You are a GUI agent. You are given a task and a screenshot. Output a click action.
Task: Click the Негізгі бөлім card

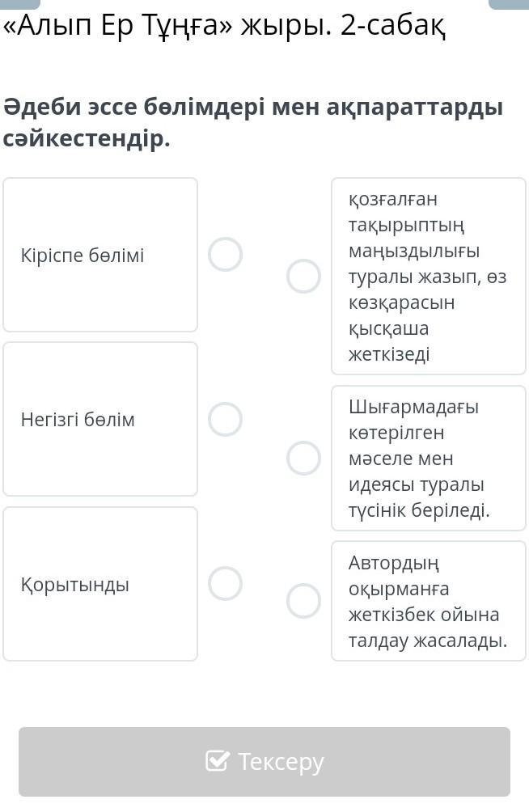coord(100,419)
